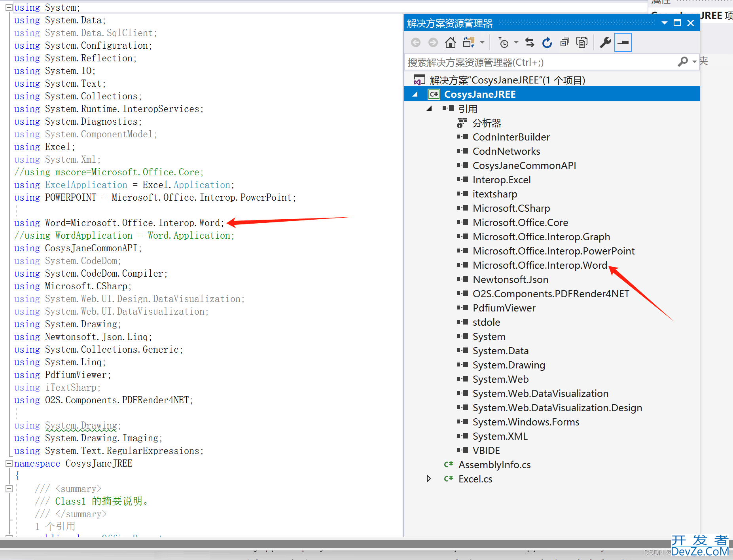Click the search magnifier icon
733x560 pixels.
(683, 62)
